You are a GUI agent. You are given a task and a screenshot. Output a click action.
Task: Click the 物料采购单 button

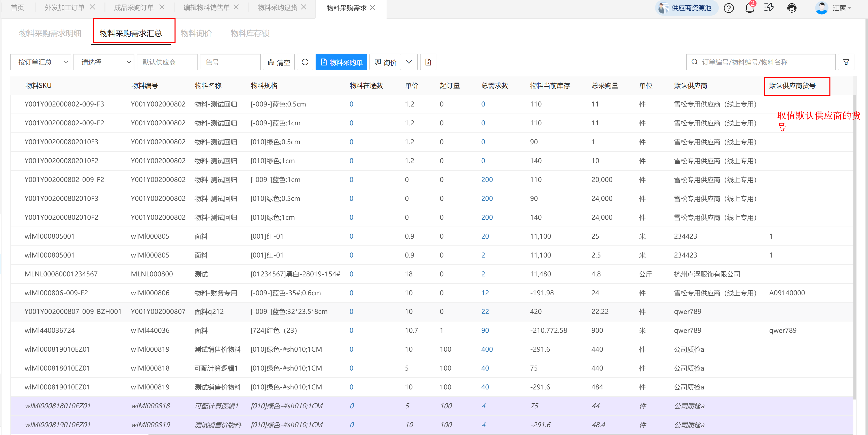pyautogui.click(x=341, y=62)
